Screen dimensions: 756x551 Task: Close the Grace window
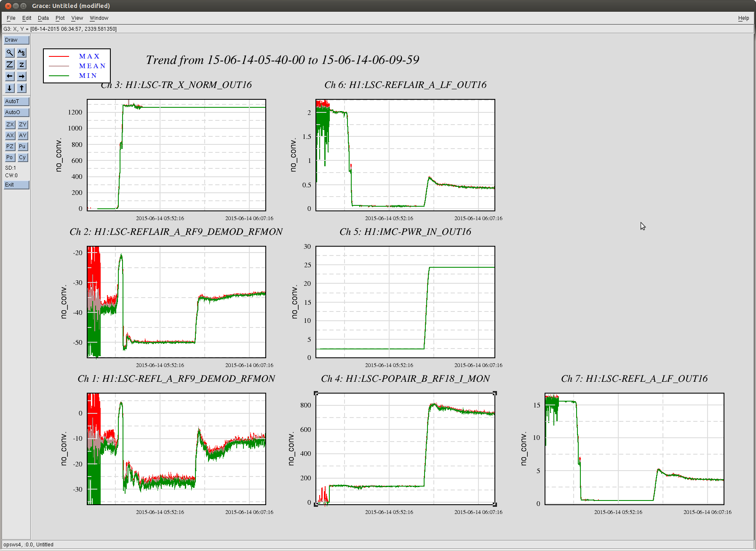point(8,6)
